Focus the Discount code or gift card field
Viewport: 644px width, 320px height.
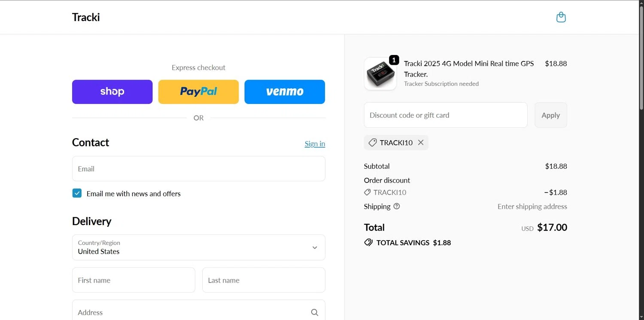click(x=446, y=115)
